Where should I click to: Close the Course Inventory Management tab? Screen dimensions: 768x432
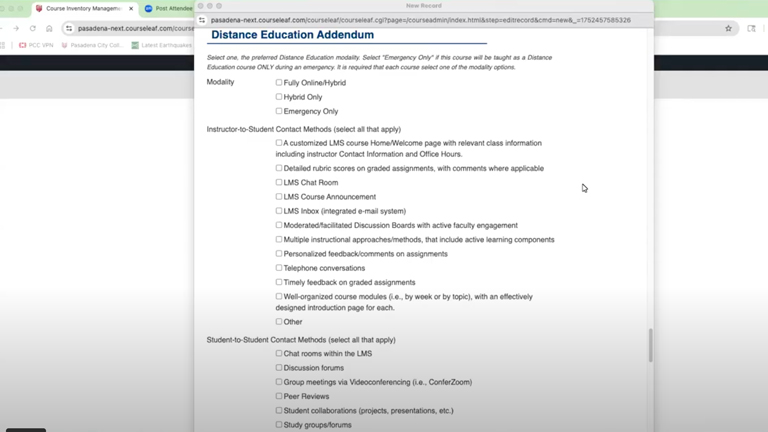tap(131, 8)
